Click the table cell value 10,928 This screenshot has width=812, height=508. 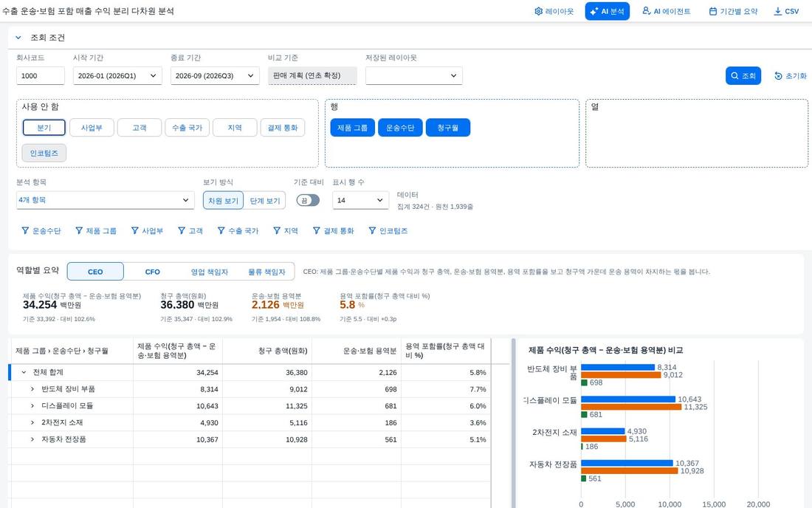point(297,439)
